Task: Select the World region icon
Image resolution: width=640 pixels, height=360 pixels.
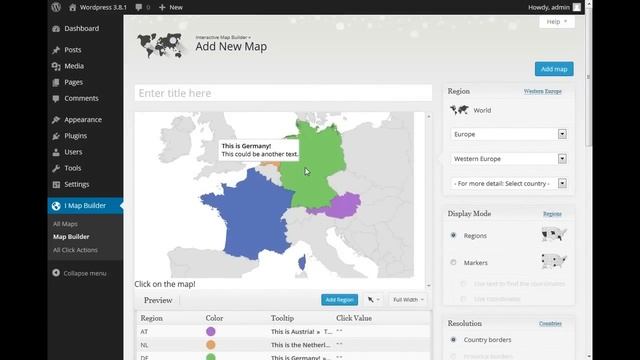Action: [459, 110]
